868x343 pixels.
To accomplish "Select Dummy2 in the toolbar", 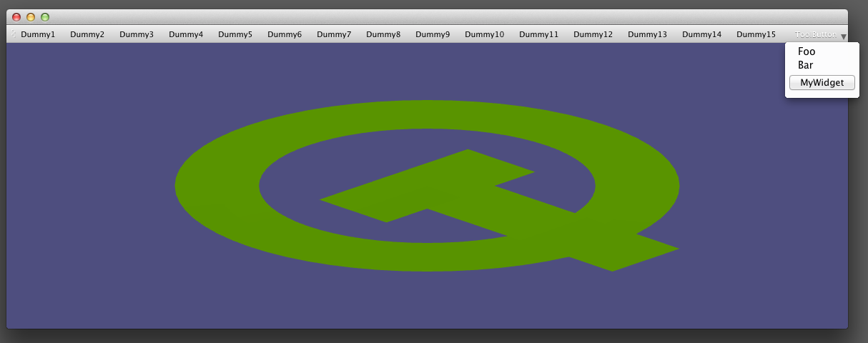I will pos(87,34).
